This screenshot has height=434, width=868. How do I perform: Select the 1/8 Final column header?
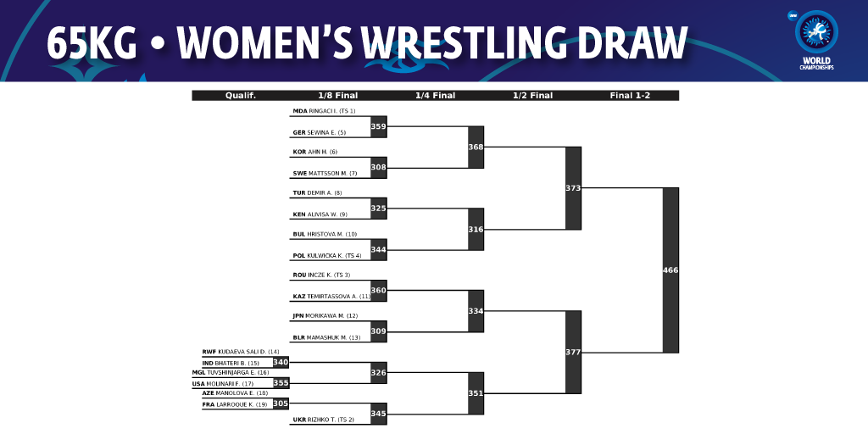[337, 95]
